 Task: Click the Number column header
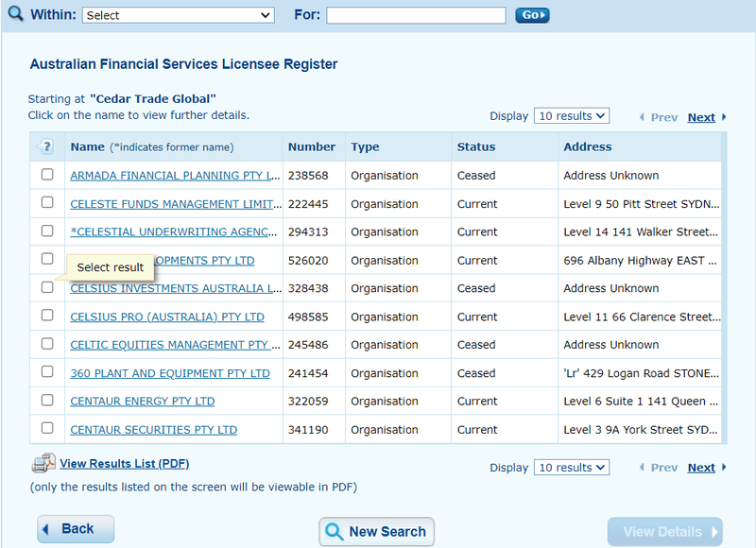(x=312, y=146)
